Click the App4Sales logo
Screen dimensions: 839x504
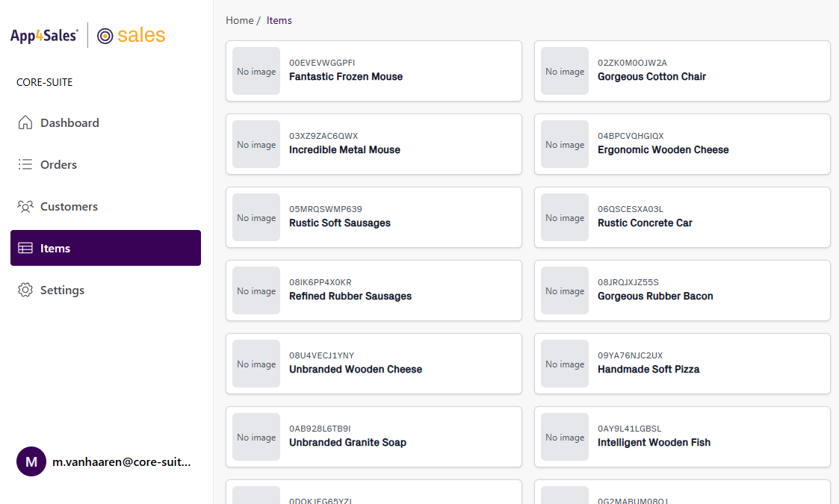coord(44,35)
